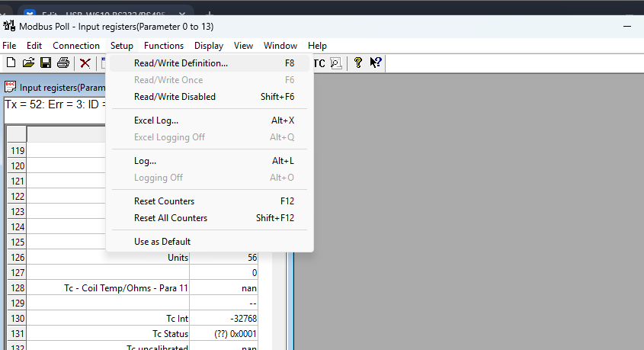Click row header 119

18,151
